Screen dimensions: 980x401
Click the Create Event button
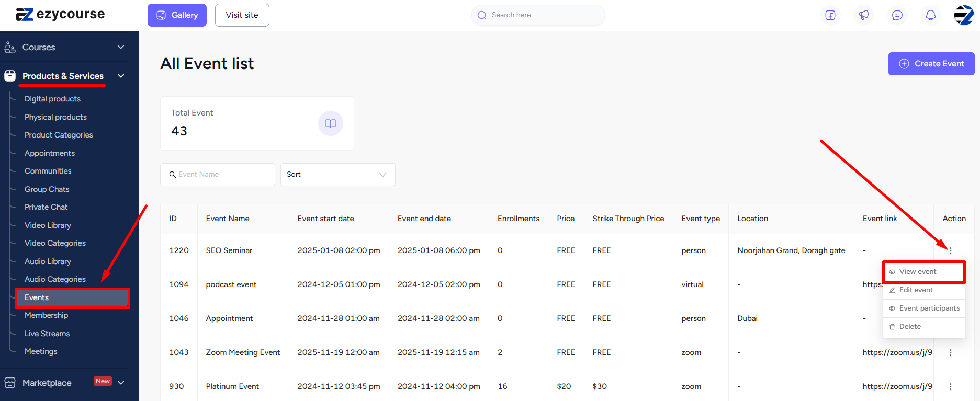[931, 64]
